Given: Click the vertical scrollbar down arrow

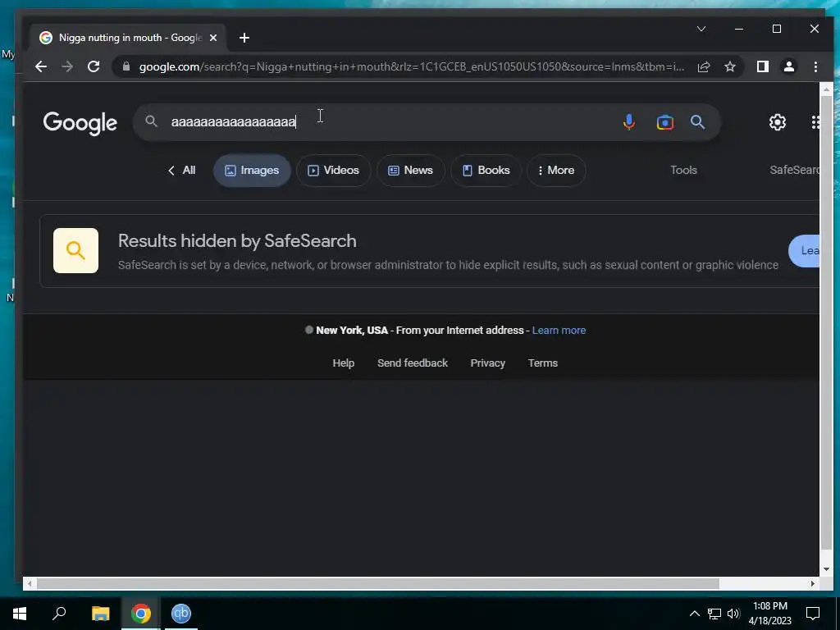Looking at the screenshot, I should (826, 569).
